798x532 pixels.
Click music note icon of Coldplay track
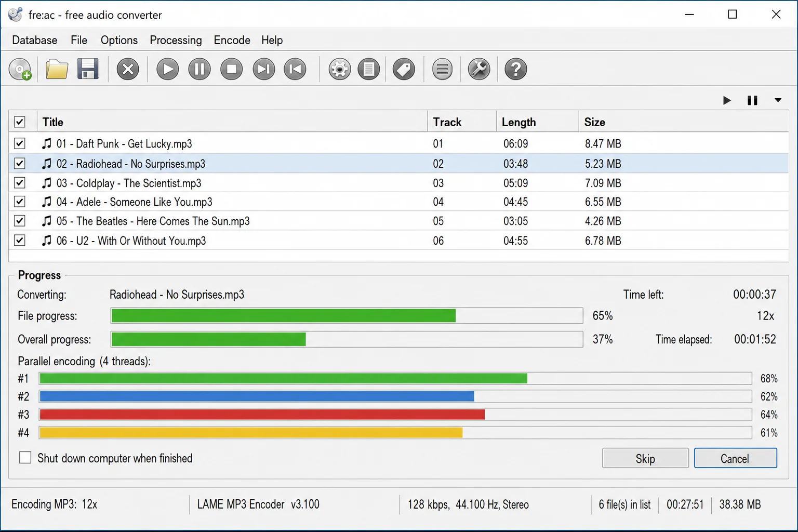tap(47, 183)
